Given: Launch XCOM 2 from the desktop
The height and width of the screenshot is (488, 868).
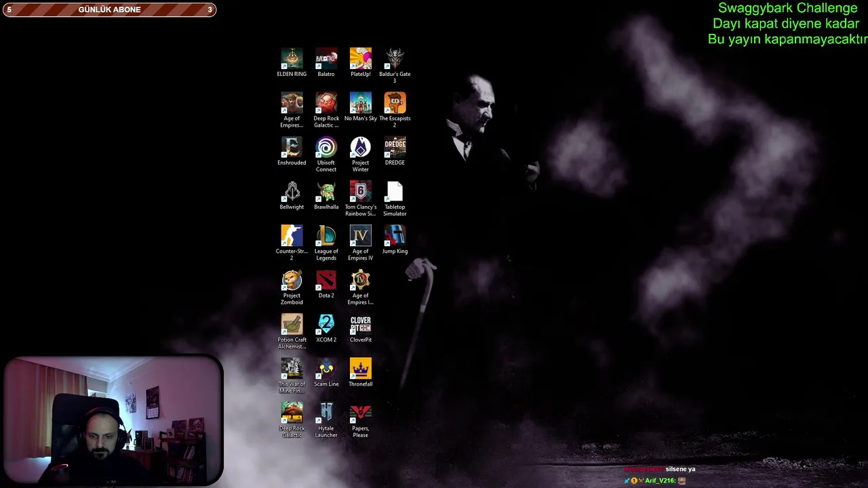Looking at the screenshot, I should click(326, 325).
